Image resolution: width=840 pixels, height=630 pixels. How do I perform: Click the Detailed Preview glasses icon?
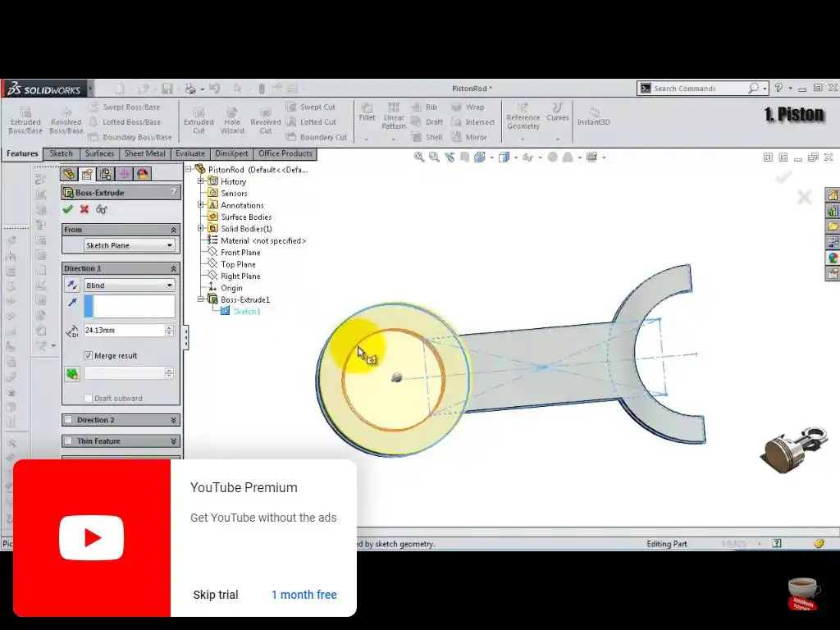(101, 209)
